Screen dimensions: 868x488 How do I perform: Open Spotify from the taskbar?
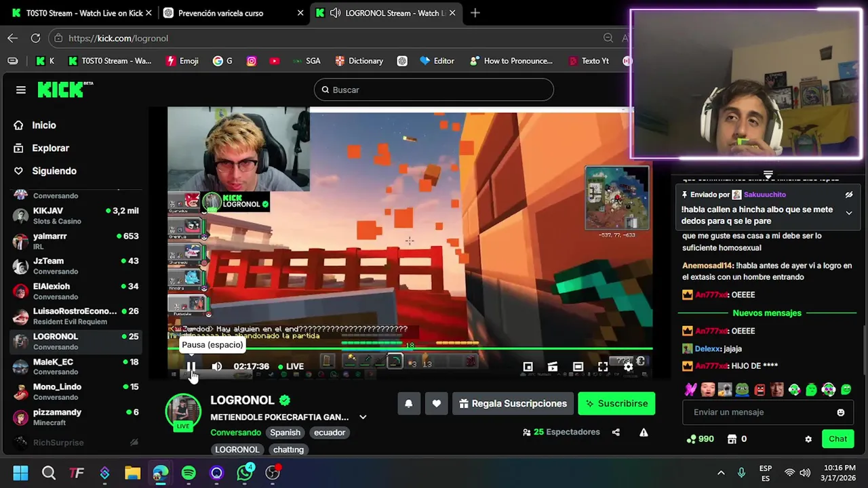point(189,472)
